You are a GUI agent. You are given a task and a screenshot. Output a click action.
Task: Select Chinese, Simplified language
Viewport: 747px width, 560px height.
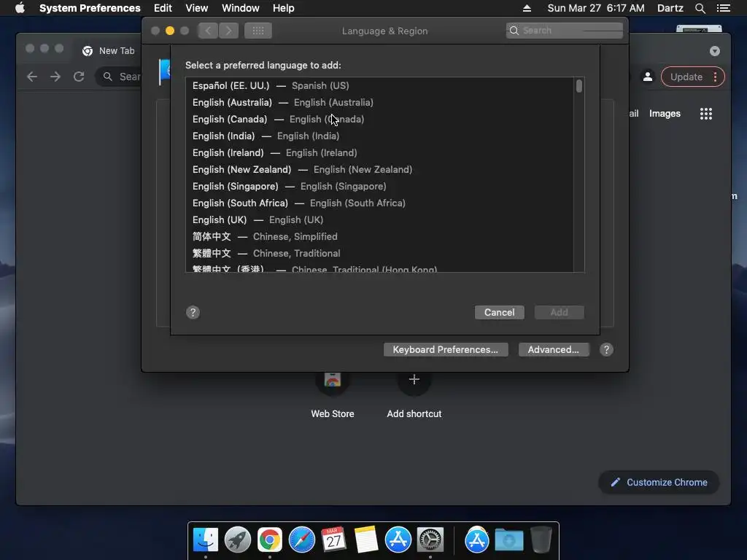[x=379, y=236]
